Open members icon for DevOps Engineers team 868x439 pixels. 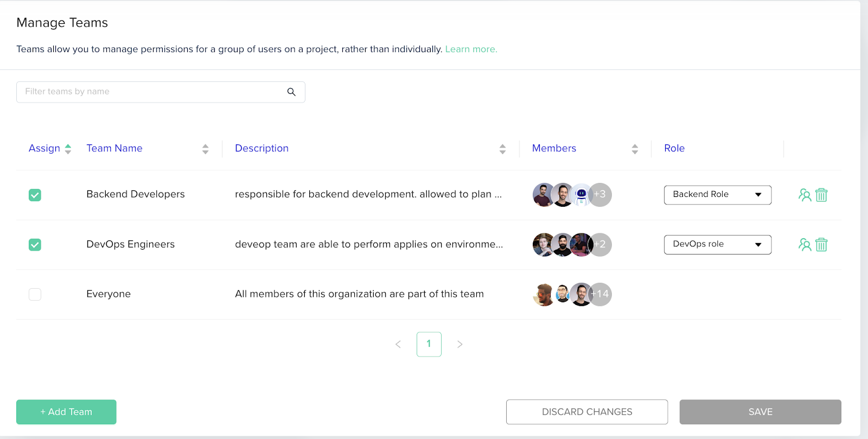(805, 245)
